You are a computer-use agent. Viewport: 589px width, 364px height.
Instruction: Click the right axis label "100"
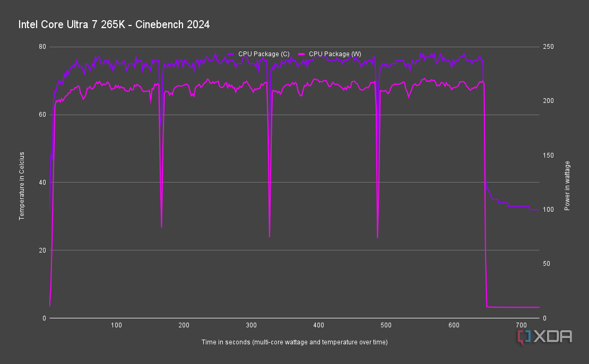548,209
